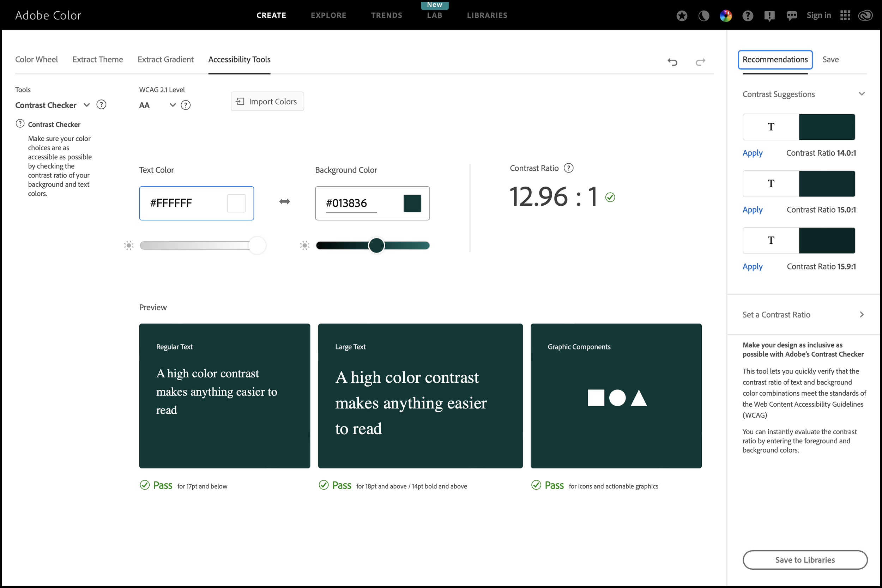Click the Import Colors button
The image size is (882, 588).
click(x=267, y=101)
